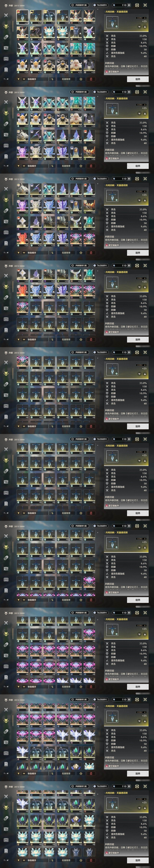Click the red trash discard icon in the topmost panel
Viewport: 154px width, 868px height.
(x=91, y=79)
